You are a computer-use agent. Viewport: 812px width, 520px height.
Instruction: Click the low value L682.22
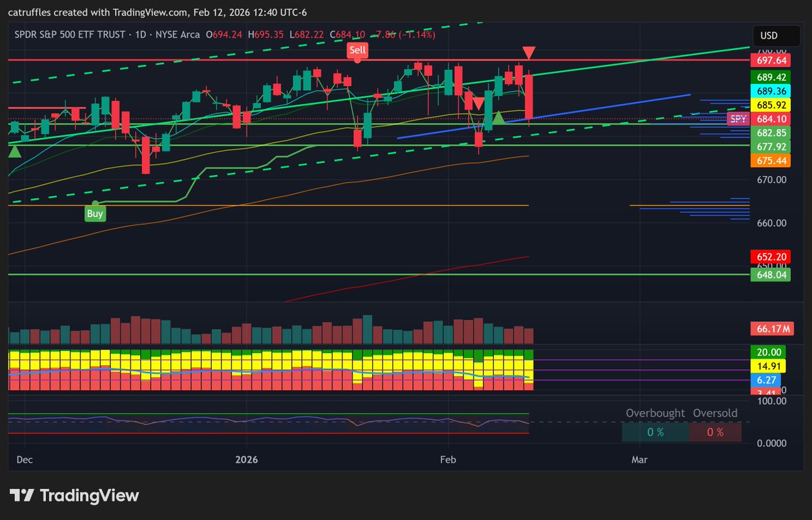[x=306, y=34]
